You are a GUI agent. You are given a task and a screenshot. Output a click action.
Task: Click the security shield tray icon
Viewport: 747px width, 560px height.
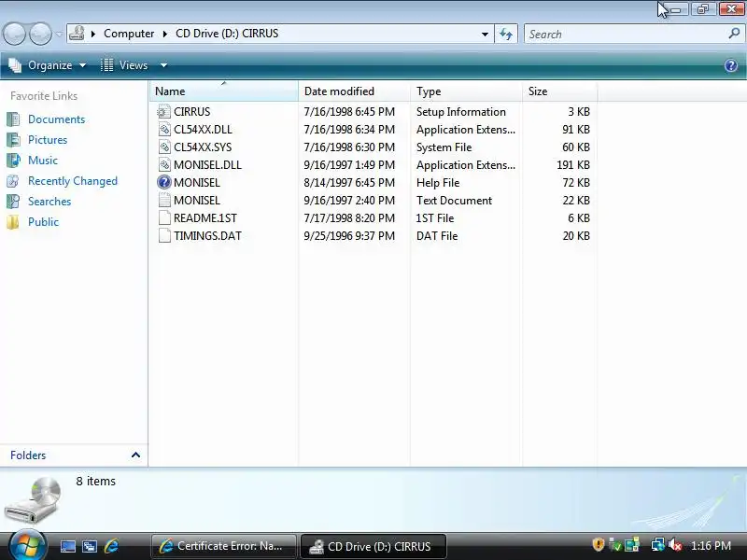point(599,544)
